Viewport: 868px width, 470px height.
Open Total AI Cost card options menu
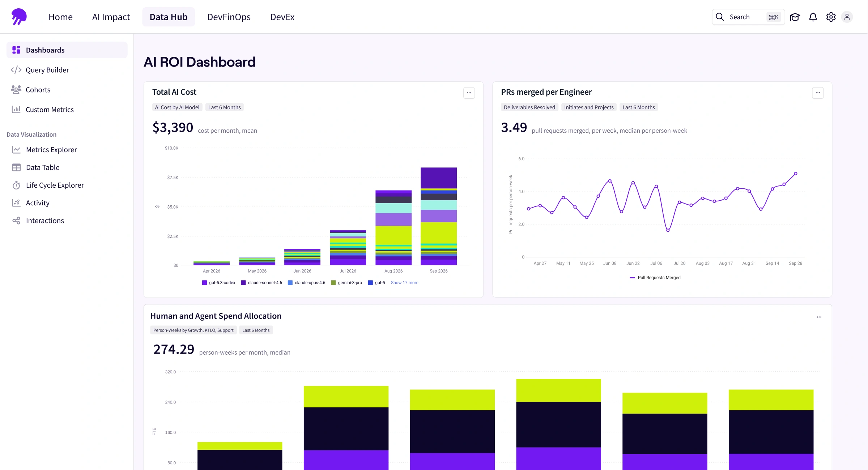pos(469,93)
